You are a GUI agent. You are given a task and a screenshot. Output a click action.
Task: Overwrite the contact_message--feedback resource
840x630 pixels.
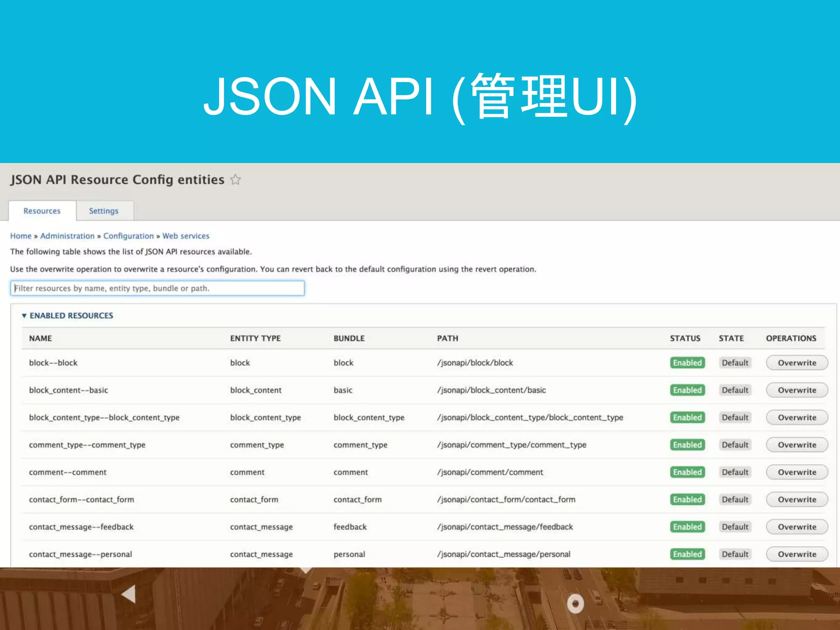[797, 527]
